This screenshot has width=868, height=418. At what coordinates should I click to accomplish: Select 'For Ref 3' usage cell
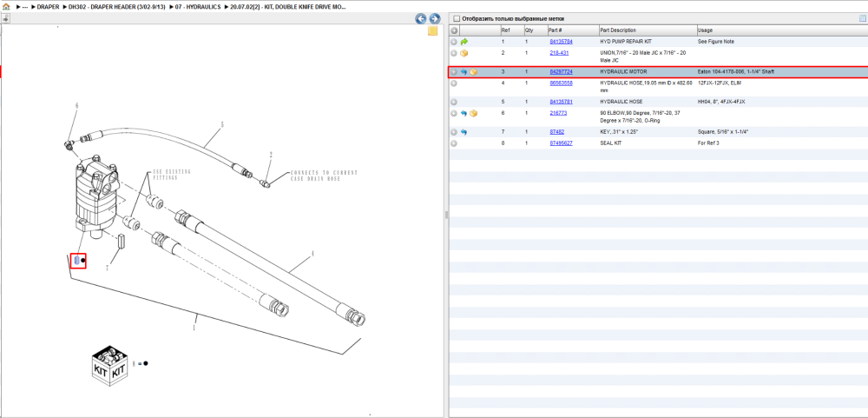tap(709, 143)
